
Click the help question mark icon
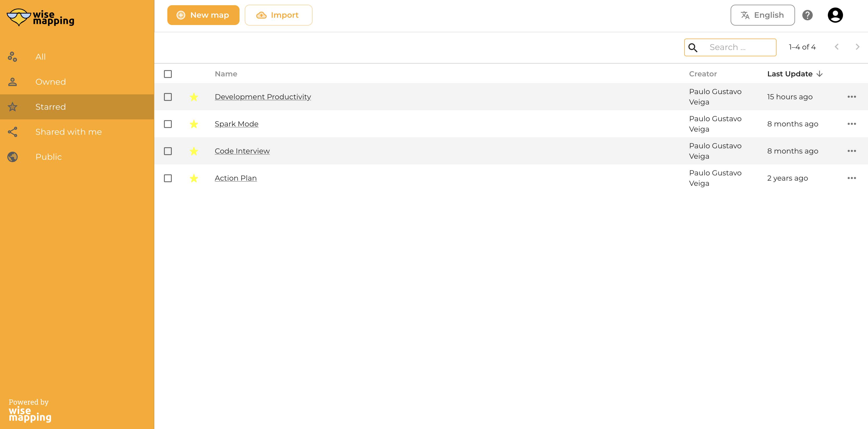tap(807, 15)
